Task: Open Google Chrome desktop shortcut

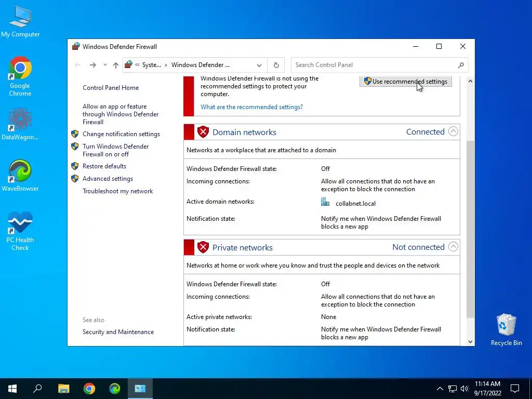Action: tap(20, 77)
